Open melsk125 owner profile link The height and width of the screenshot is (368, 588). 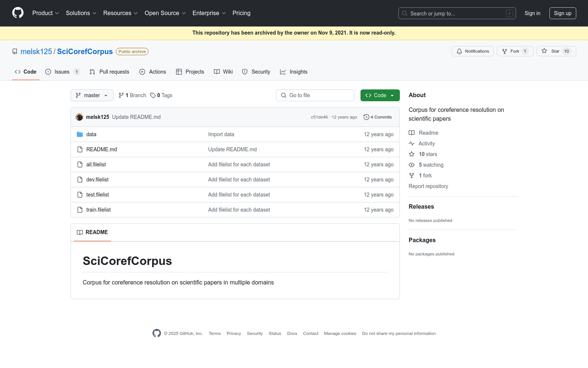(36, 52)
